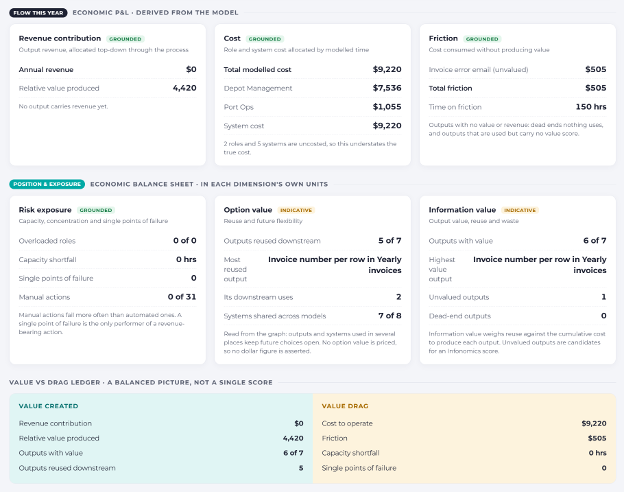Select the Systems shared across models '7 of 8'

[390, 316]
